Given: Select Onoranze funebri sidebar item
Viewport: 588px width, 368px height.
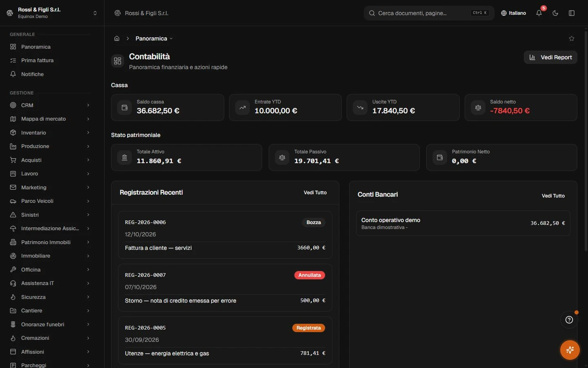Looking at the screenshot, I should [x=50, y=324].
